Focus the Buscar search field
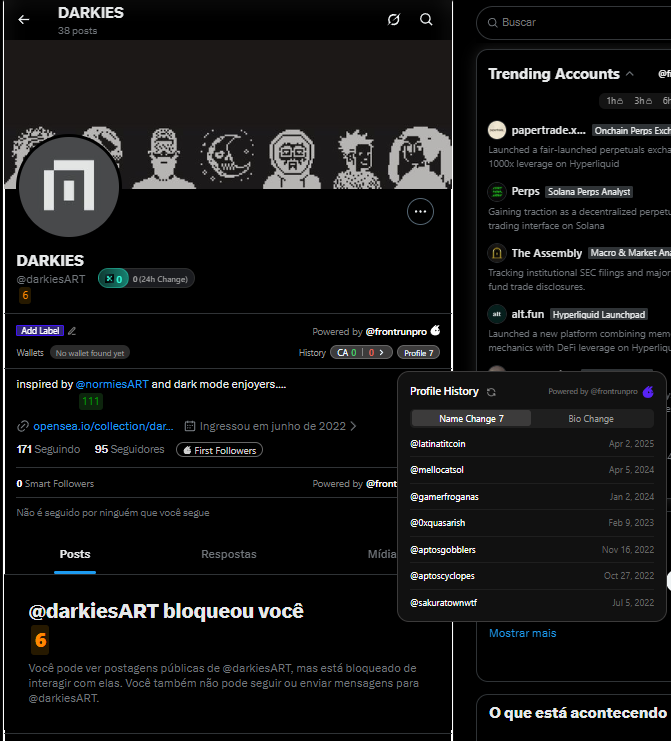671x741 pixels. [574, 23]
